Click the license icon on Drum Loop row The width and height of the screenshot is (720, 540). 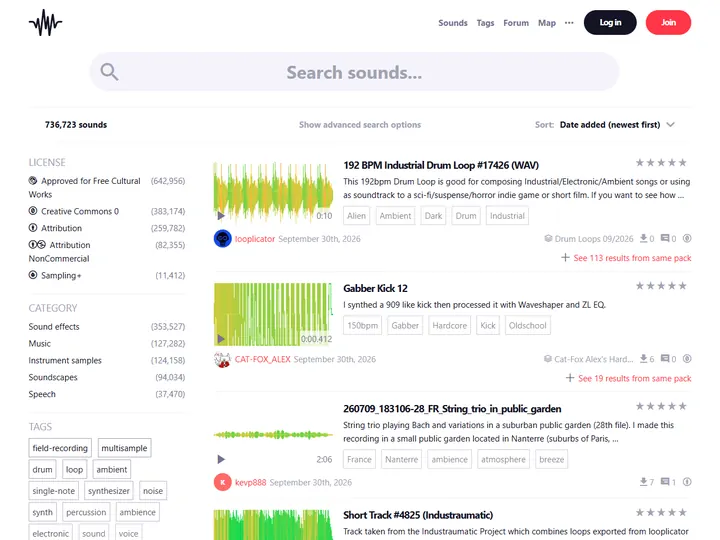coord(687,238)
